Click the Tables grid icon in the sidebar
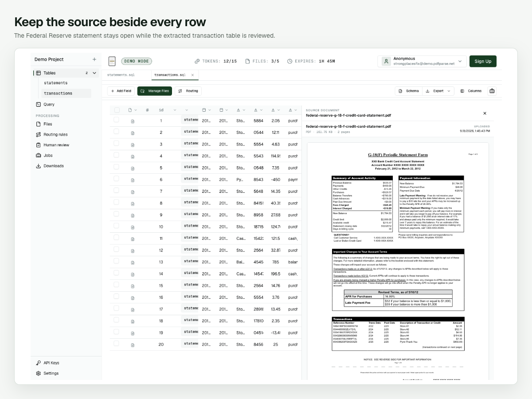Image resolution: width=532 pixels, height=399 pixels. click(x=39, y=73)
